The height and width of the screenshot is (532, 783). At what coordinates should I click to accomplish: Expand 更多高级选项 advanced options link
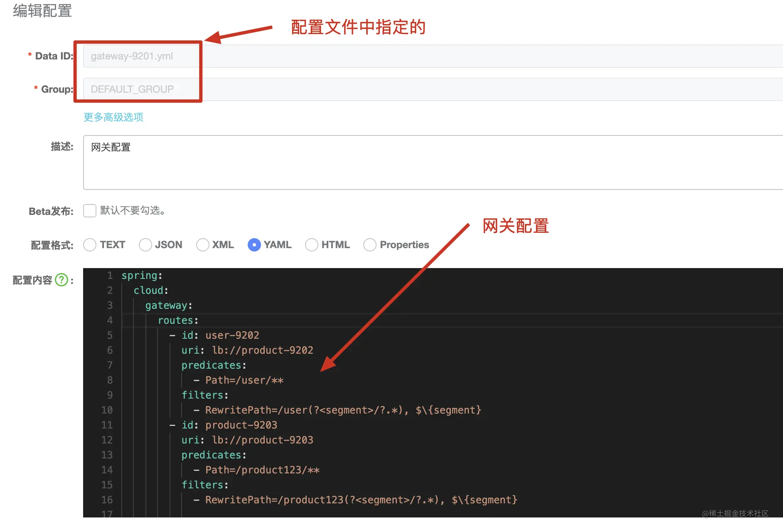coord(113,117)
